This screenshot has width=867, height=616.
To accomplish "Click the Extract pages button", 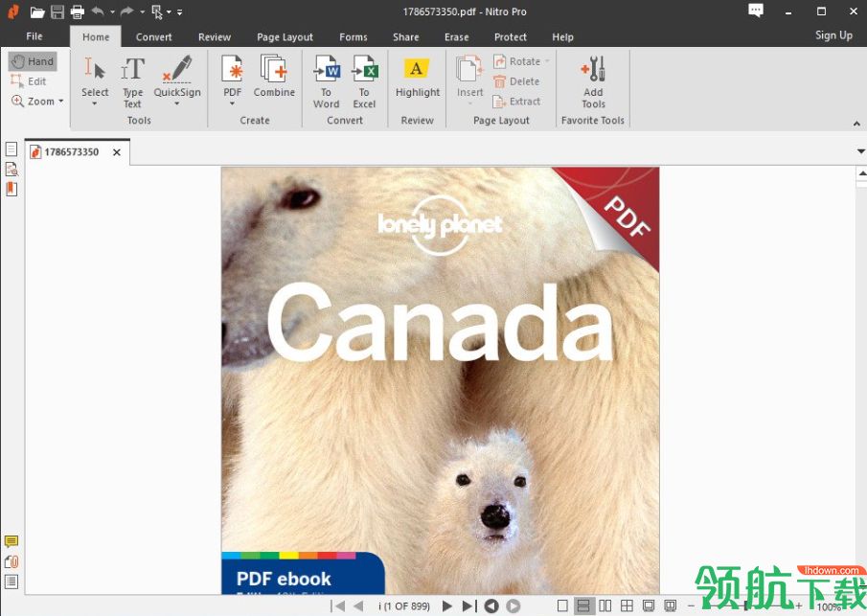I will click(x=516, y=102).
